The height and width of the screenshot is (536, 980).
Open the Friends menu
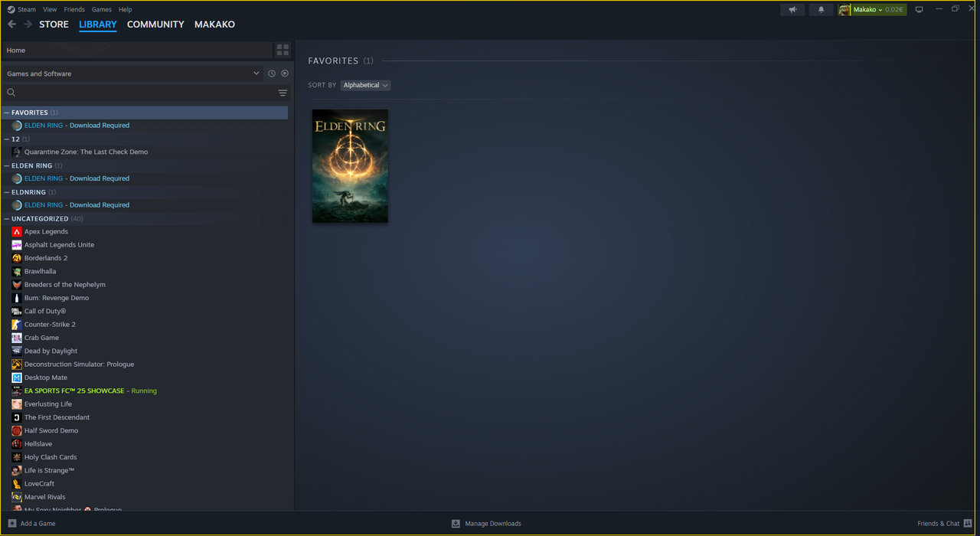pyautogui.click(x=74, y=9)
